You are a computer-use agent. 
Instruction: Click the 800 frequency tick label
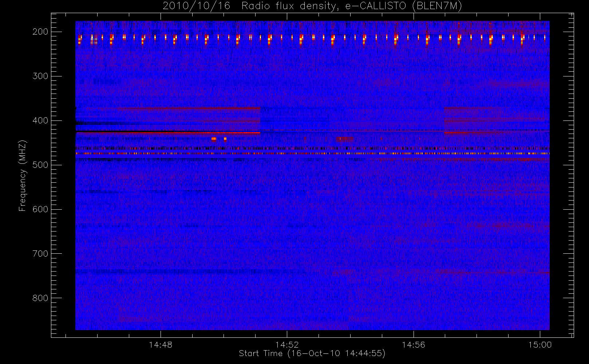point(40,298)
